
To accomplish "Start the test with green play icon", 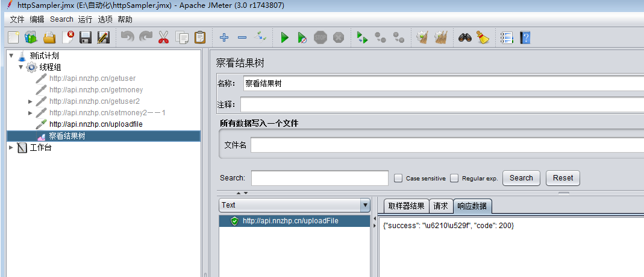I will (284, 38).
